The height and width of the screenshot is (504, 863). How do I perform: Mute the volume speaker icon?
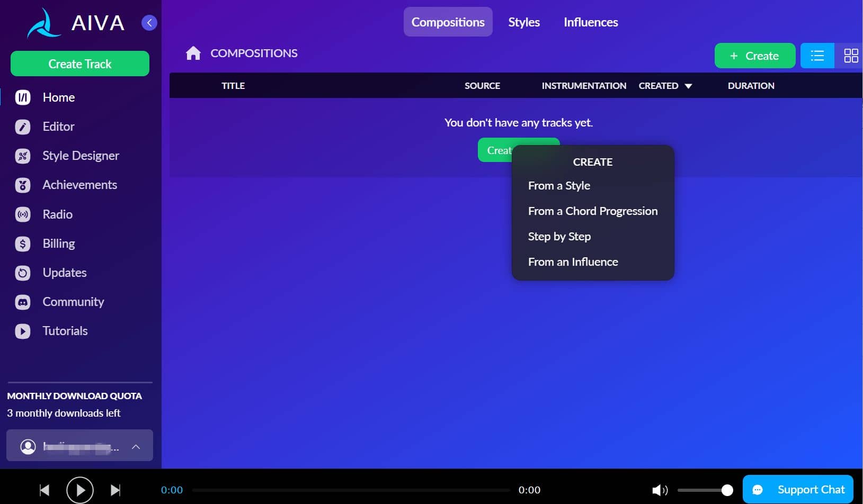pos(659,490)
